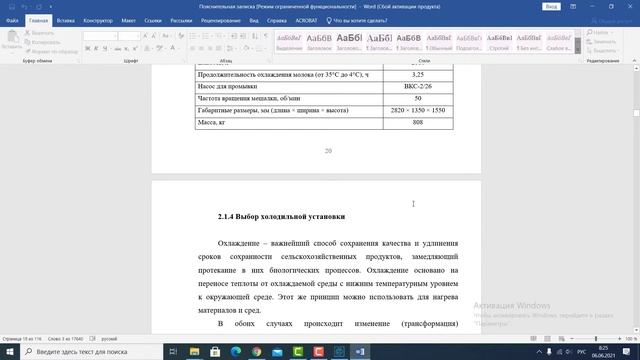This screenshot has width=640, height=360.
Task: Open shading color bucket menu
Action: coord(247,49)
